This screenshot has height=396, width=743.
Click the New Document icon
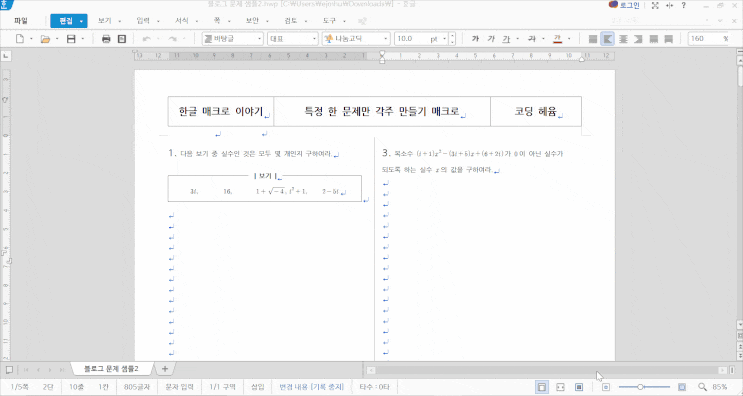pos(20,39)
